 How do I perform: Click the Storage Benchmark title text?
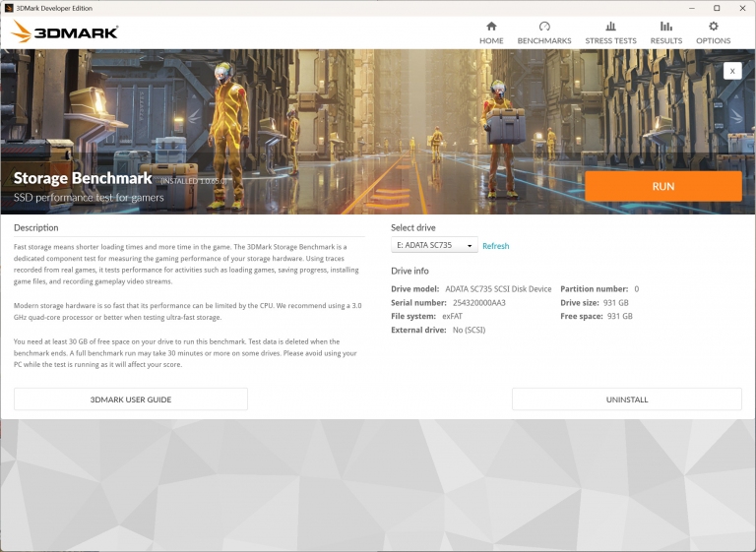click(83, 178)
